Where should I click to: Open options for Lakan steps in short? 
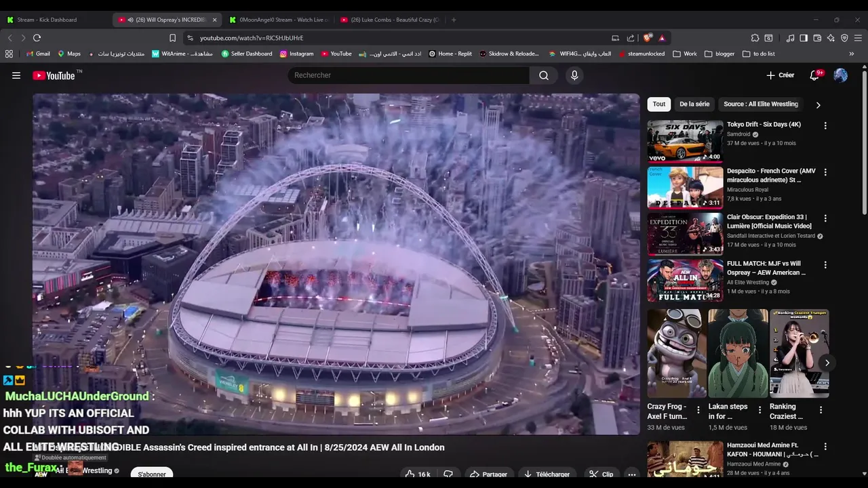point(759,410)
